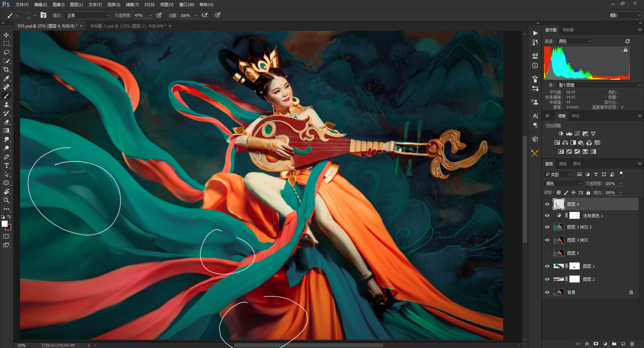Switch to the 通道 tab
Viewport: 644px width, 348px height.
pos(562,164)
